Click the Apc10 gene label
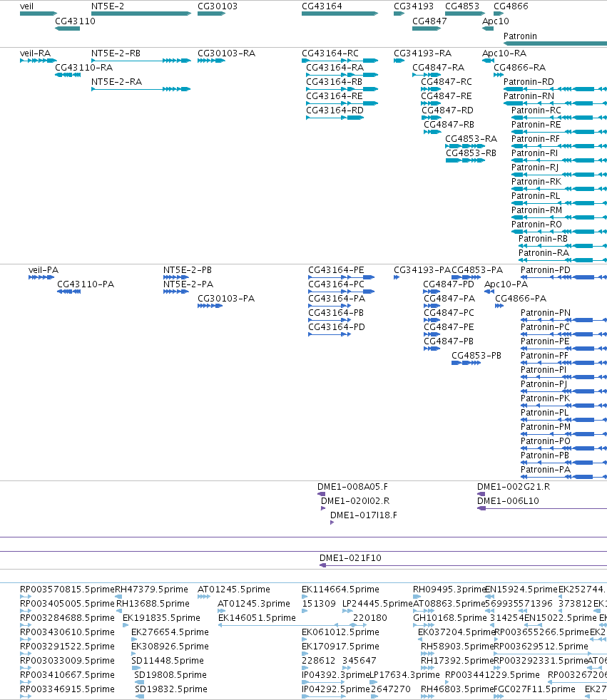This screenshot has width=607, height=700. click(495, 21)
